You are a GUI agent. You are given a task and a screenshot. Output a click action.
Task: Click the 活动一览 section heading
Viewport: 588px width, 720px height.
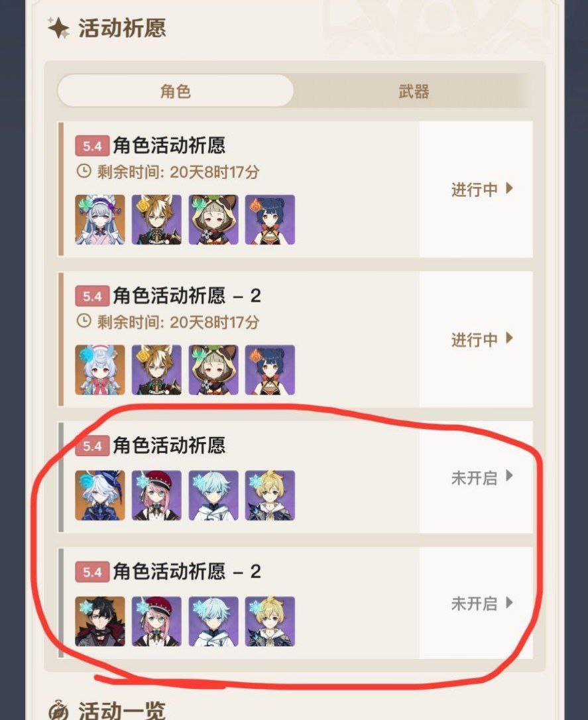click(122, 710)
